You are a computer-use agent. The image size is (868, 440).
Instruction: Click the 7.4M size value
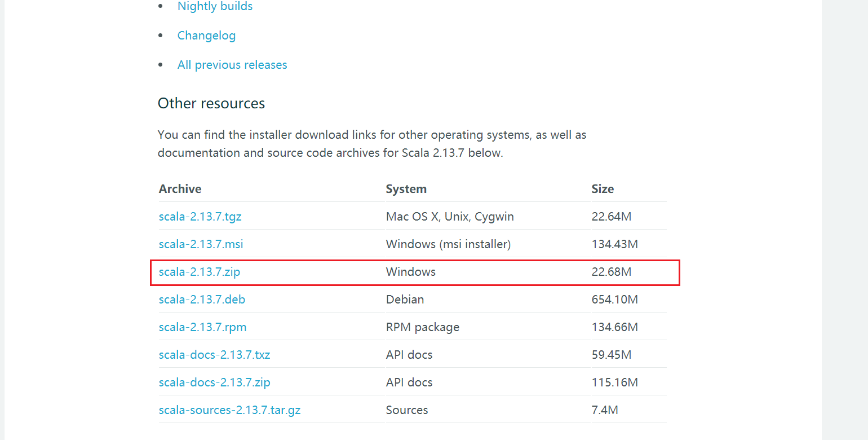click(x=605, y=410)
